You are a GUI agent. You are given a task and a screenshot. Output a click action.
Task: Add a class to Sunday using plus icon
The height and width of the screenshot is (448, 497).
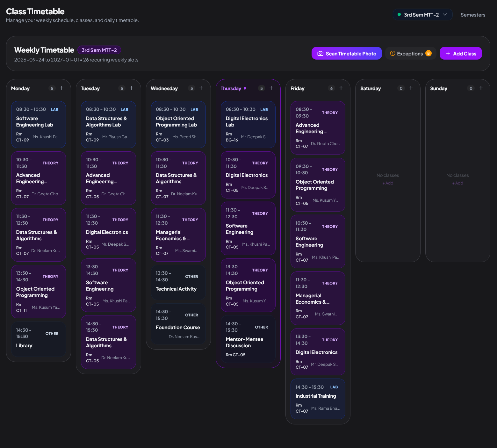pyautogui.click(x=481, y=88)
